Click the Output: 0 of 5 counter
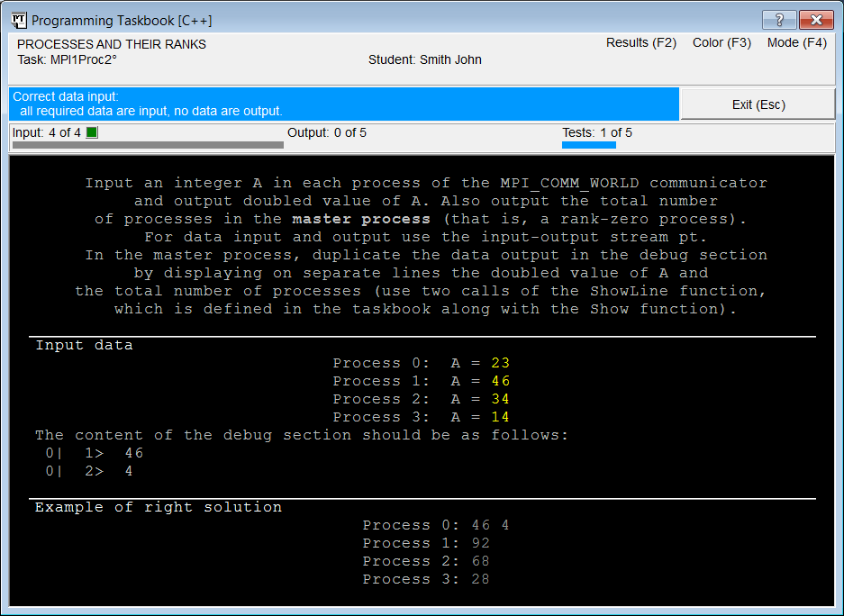844x616 pixels. click(x=327, y=132)
